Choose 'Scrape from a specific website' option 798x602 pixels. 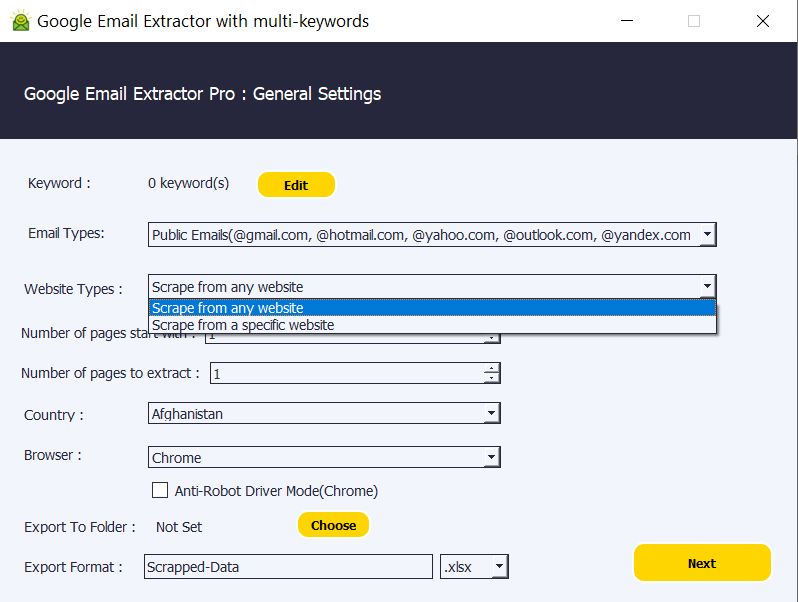point(432,325)
